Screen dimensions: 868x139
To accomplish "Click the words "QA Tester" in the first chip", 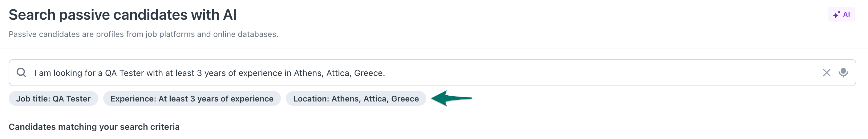I will tap(71, 99).
